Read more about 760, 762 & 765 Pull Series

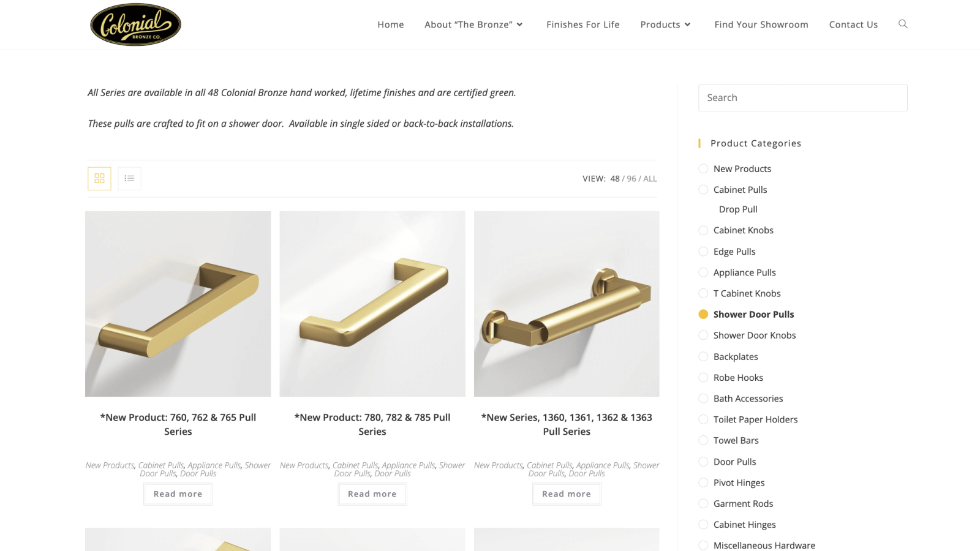tap(178, 494)
